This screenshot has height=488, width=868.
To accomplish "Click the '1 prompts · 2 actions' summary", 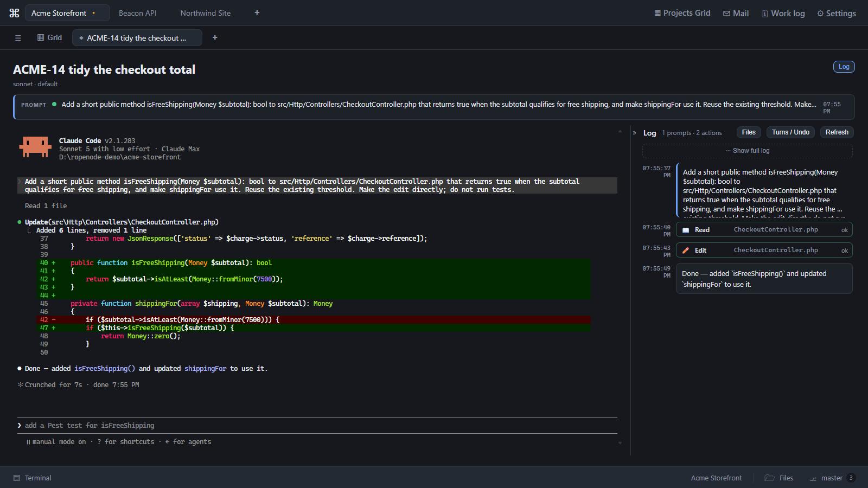I will pos(692,133).
